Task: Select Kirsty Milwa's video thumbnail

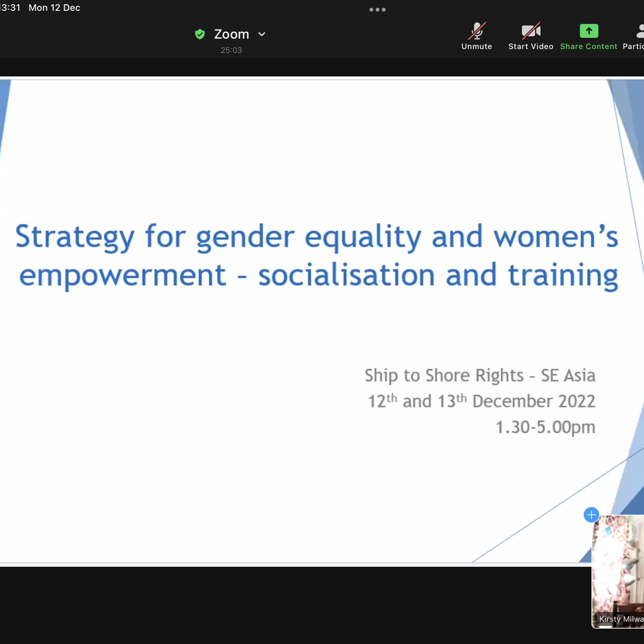Action: point(618,568)
